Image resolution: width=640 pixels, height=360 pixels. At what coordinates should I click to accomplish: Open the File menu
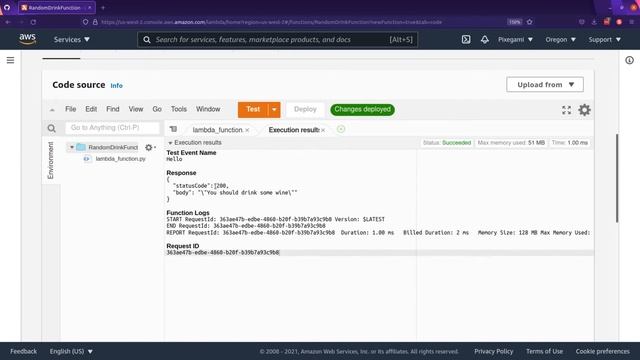pos(71,109)
